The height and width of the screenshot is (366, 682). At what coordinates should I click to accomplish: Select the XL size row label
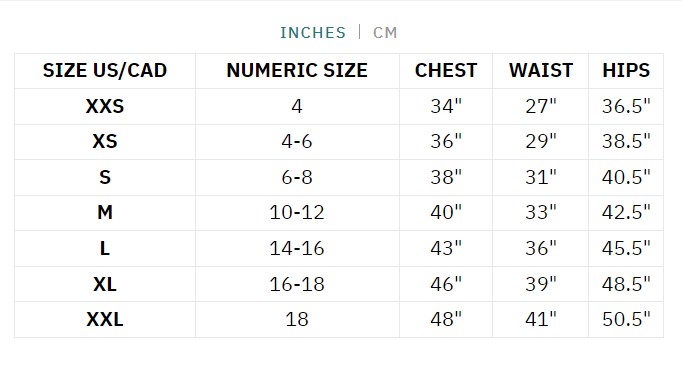point(105,284)
